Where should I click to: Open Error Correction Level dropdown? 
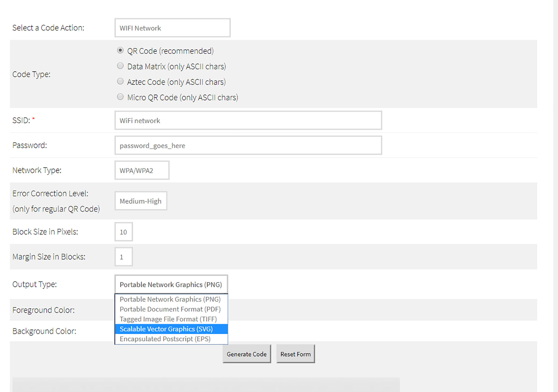pos(141,201)
